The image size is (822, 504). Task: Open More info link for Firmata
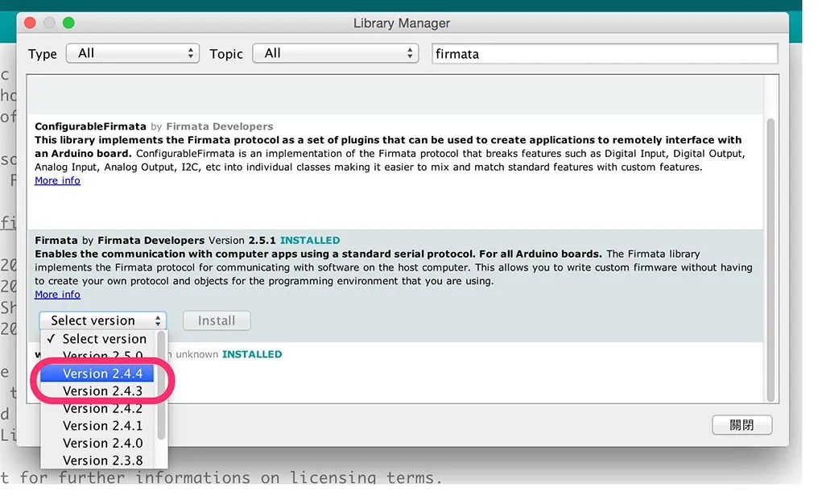(x=57, y=294)
